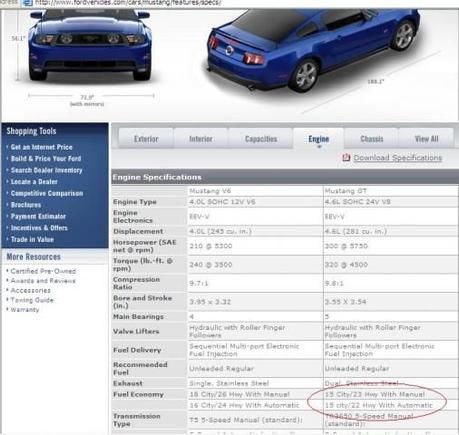The width and height of the screenshot is (459, 435).
Task: Select the 210 @ 5300 horsepower value
Action: [x=211, y=246]
